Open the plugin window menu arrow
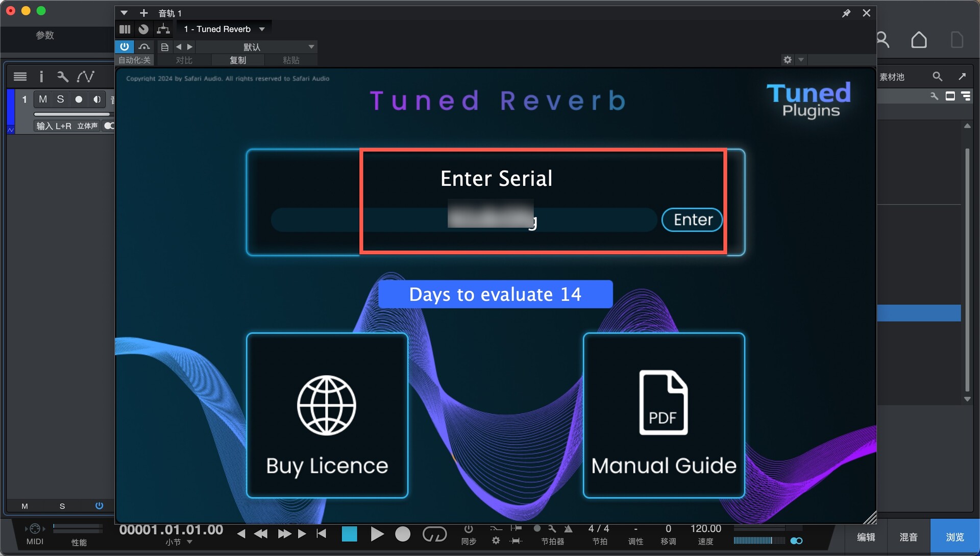 tap(124, 13)
